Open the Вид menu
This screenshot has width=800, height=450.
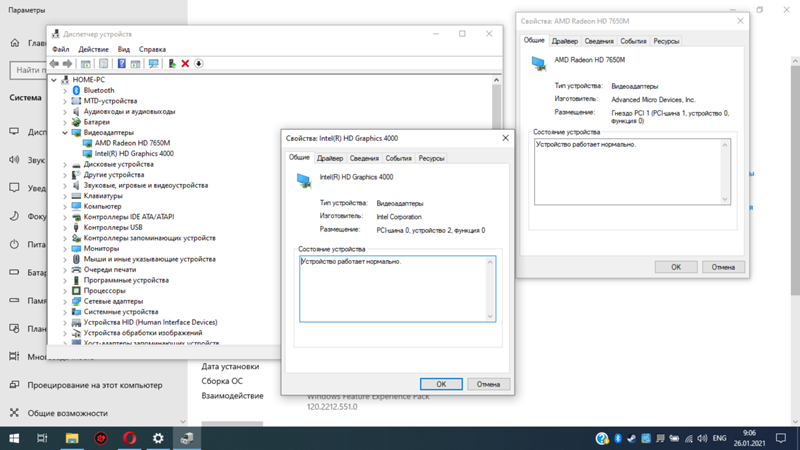click(124, 49)
